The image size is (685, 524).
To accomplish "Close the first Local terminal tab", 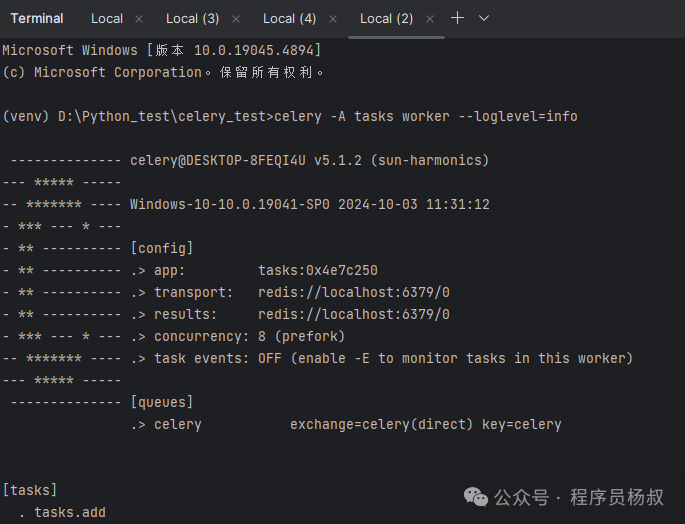I will [139, 19].
